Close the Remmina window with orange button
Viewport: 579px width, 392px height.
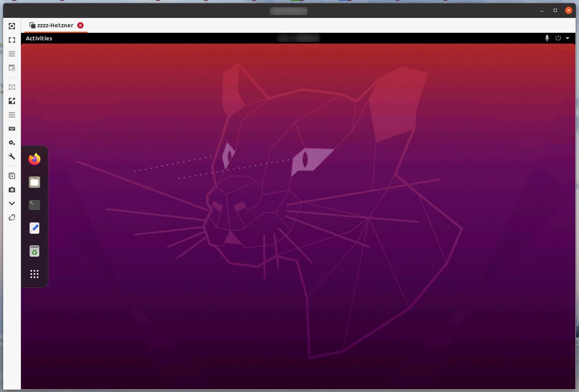(569, 10)
